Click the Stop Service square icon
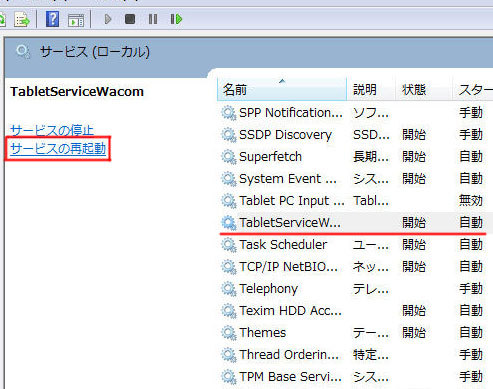493x389 pixels. pos(130,19)
